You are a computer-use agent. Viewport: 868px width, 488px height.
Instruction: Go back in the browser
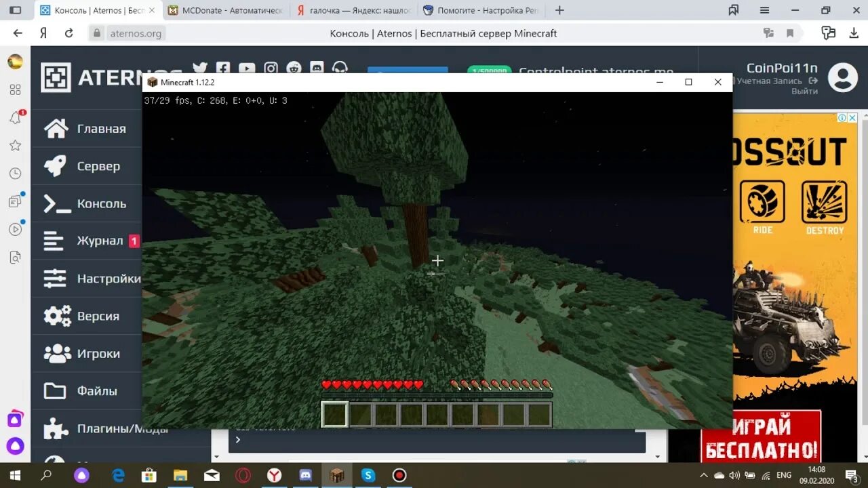pos(18,33)
